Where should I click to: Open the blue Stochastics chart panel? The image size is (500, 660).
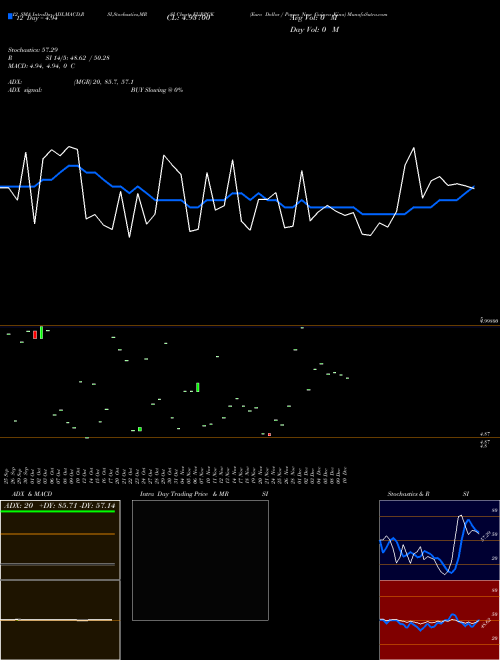pos(439,540)
